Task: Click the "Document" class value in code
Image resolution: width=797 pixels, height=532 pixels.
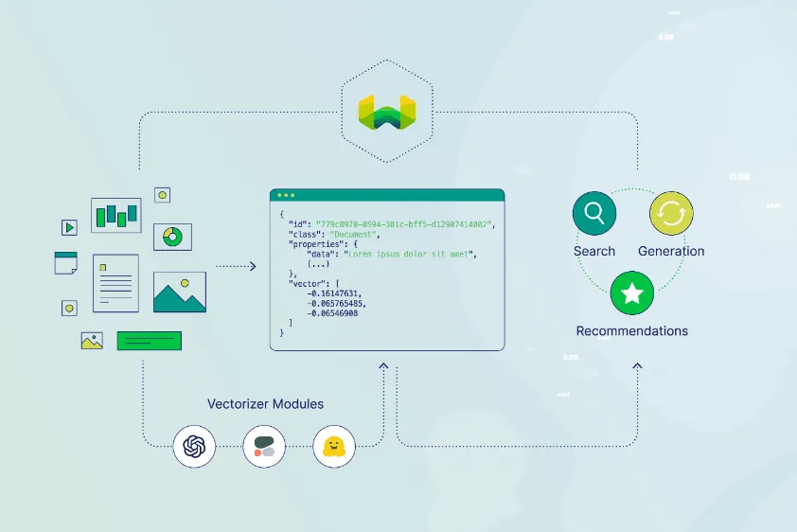Action: 353,234
